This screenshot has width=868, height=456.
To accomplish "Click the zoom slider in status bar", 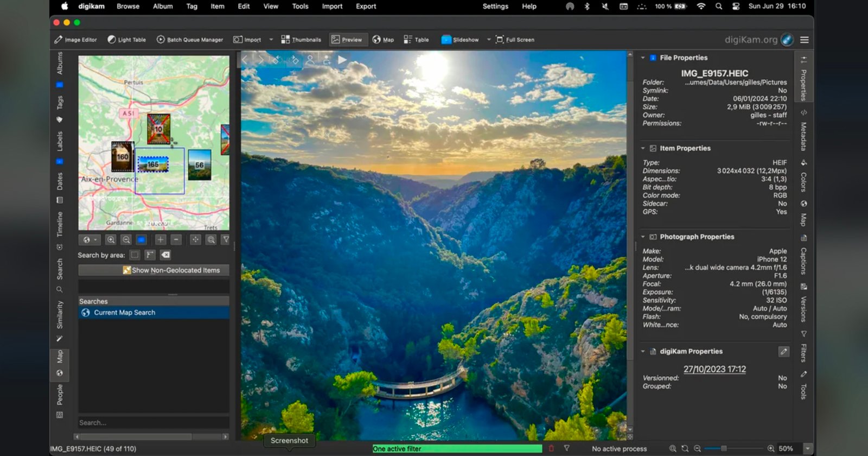I will 723,448.
